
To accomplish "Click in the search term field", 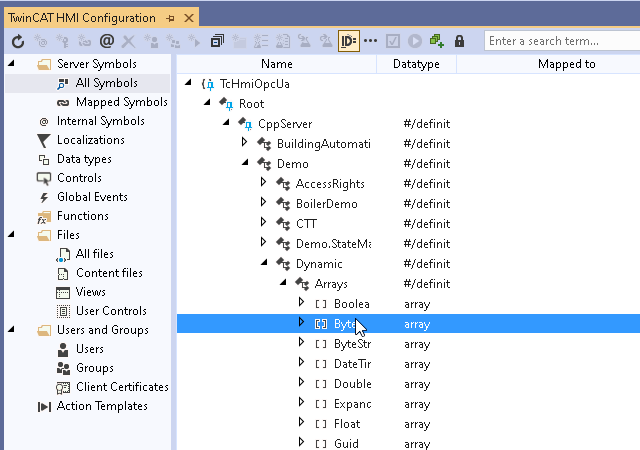I will click(562, 41).
